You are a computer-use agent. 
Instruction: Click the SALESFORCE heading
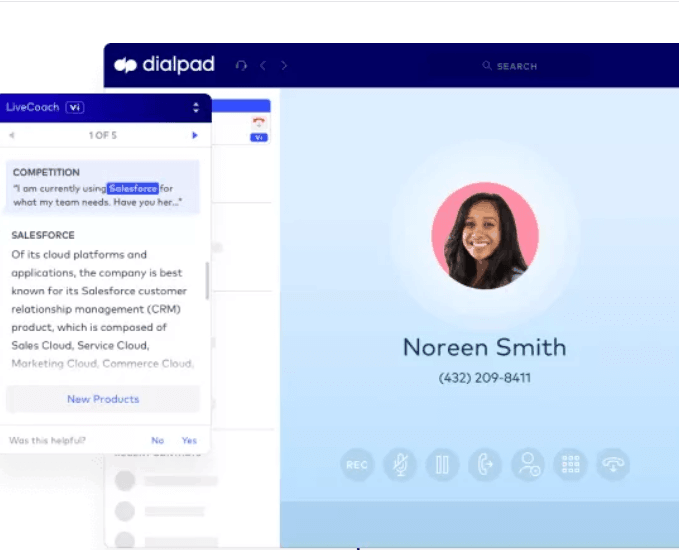[x=43, y=235]
